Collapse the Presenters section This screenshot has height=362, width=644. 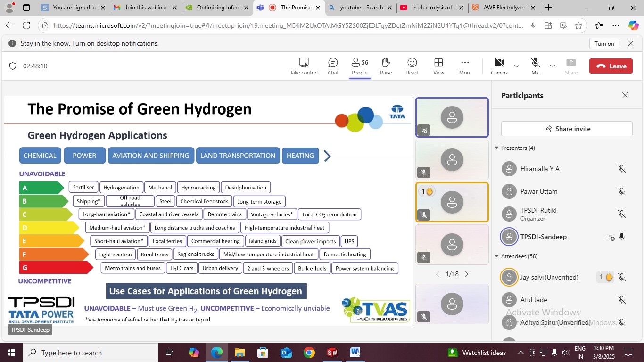(496, 148)
